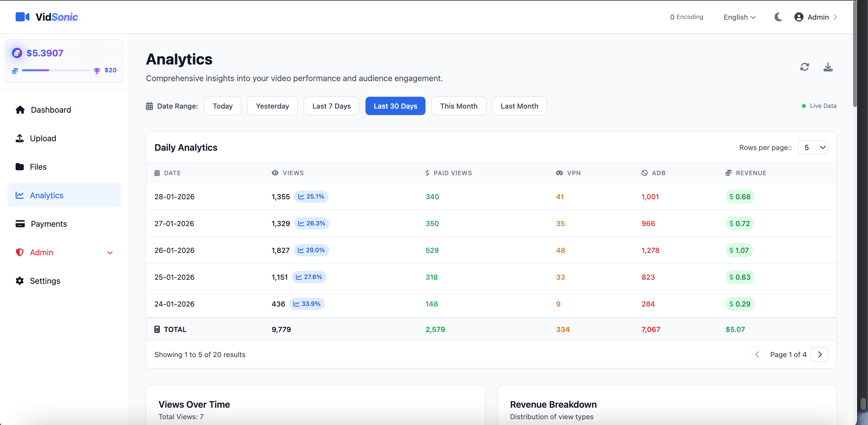Click the Admin user avatar icon
Screen dimensions: 868x425
point(799,17)
